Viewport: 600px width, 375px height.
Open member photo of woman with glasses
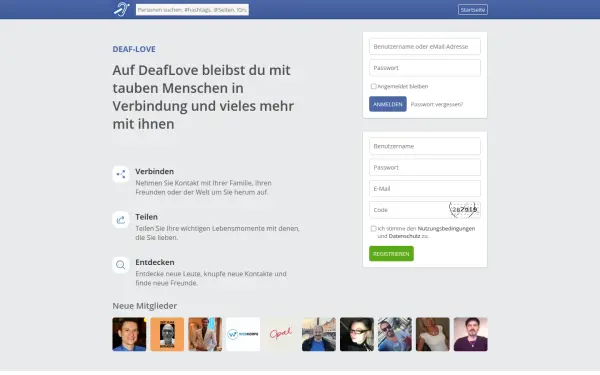point(357,334)
